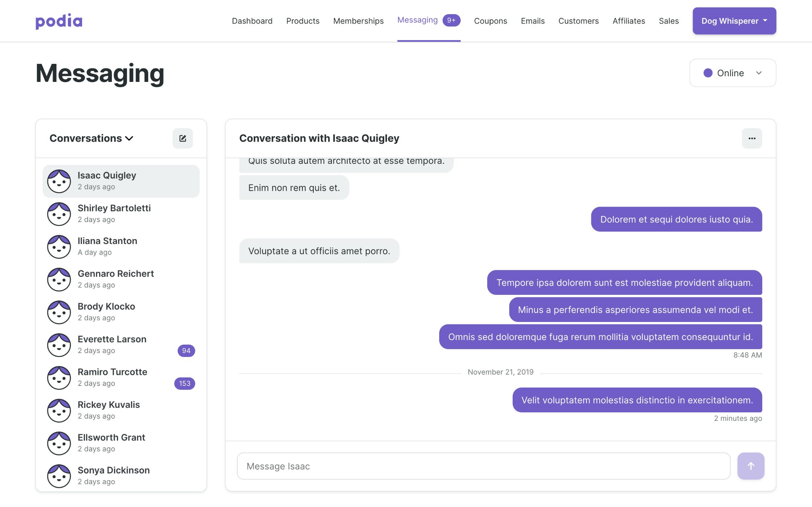Image resolution: width=812 pixels, height=507 pixels.
Task: Click the Messaging page heading
Action: click(x=100, y=73)
